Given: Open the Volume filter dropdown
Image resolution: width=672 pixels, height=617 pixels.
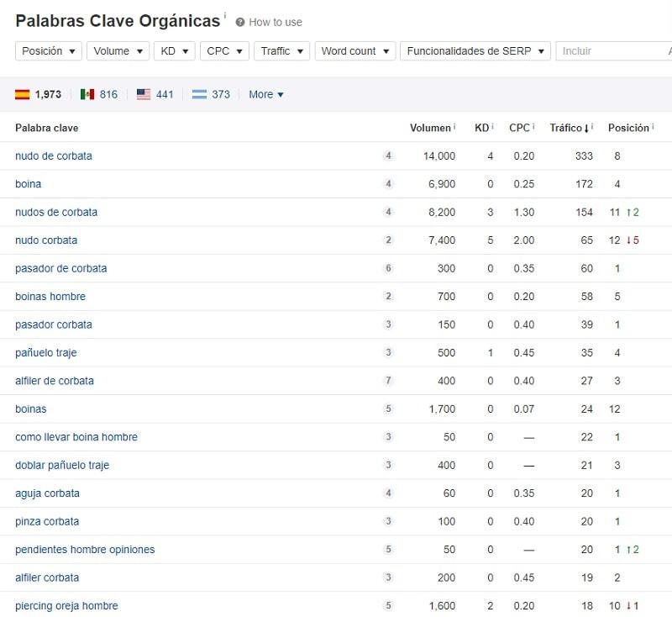Looking at the screenshot, I should pyautogui.click(x=118, y=50).
